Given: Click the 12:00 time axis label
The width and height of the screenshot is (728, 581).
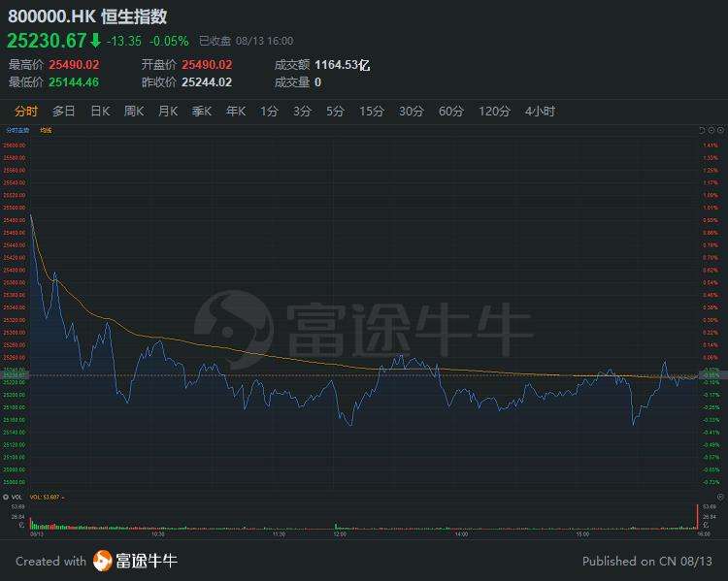Looking at the screenshot, I should pyautogui.click(x=340, y=534).
